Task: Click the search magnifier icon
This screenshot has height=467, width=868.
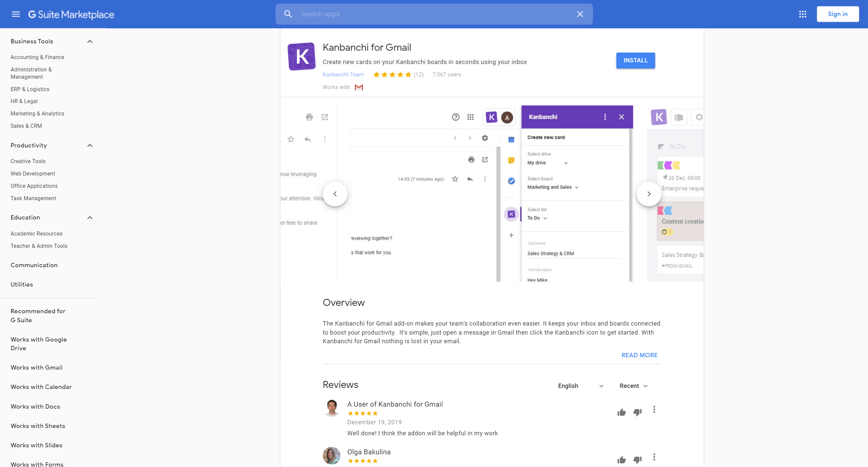Action: point(288,14)
